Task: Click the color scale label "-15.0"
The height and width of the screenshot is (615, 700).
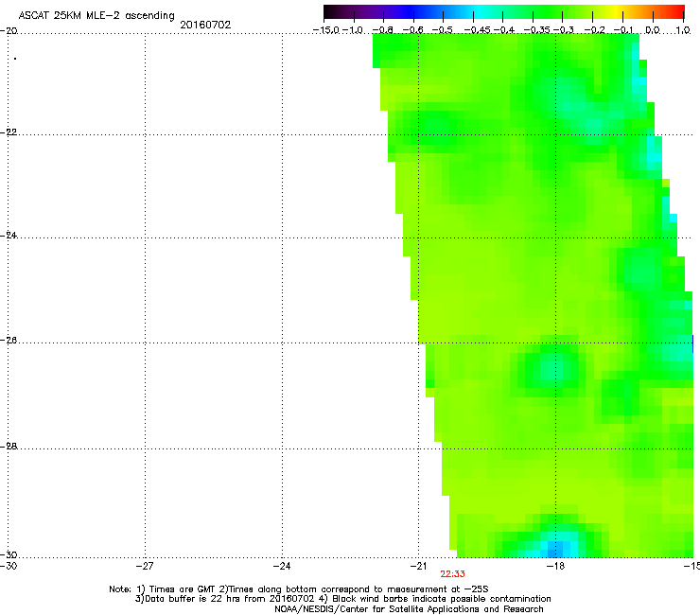Action: point(326,30)
